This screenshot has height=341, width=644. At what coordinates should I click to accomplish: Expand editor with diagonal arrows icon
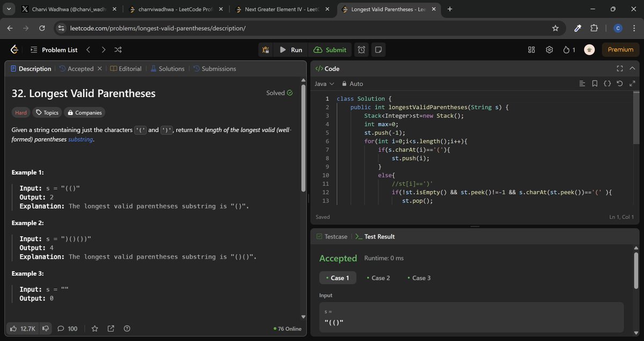click(x=632, y=84)
